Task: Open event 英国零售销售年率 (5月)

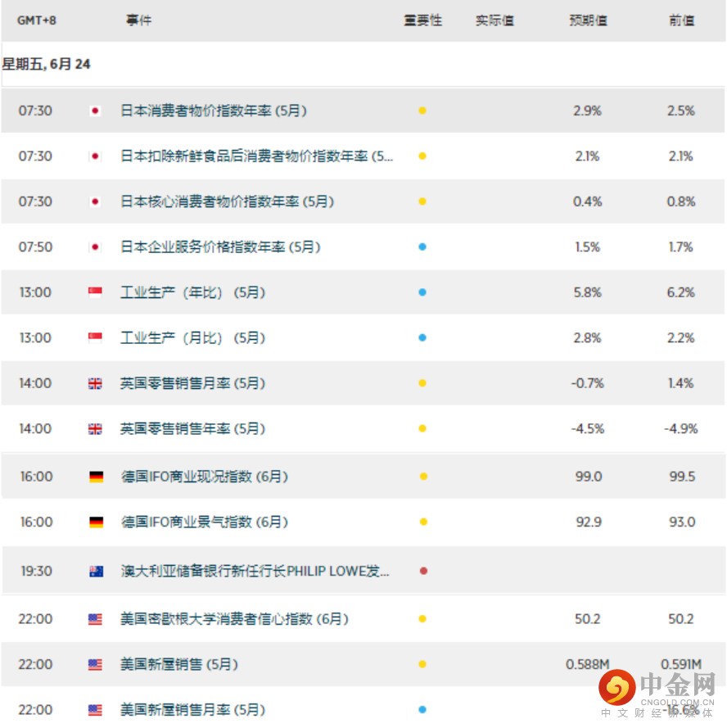Action: [x=192, y=428]
